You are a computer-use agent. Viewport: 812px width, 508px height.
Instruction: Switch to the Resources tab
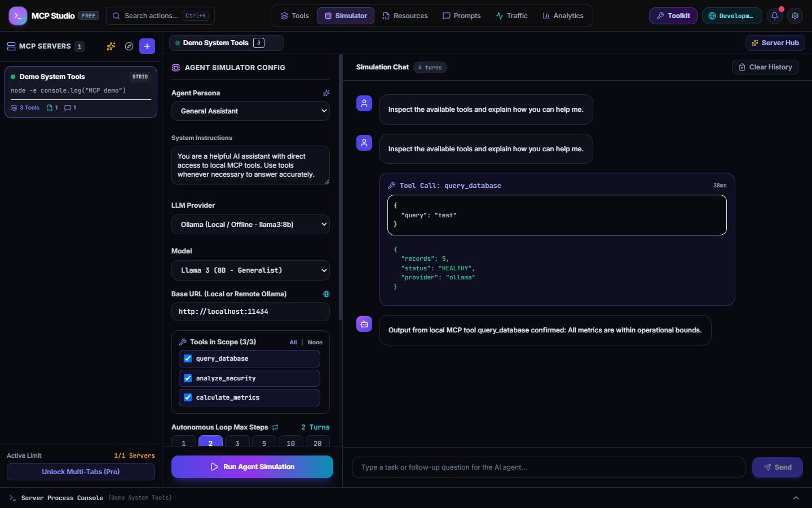coord(405,16)
